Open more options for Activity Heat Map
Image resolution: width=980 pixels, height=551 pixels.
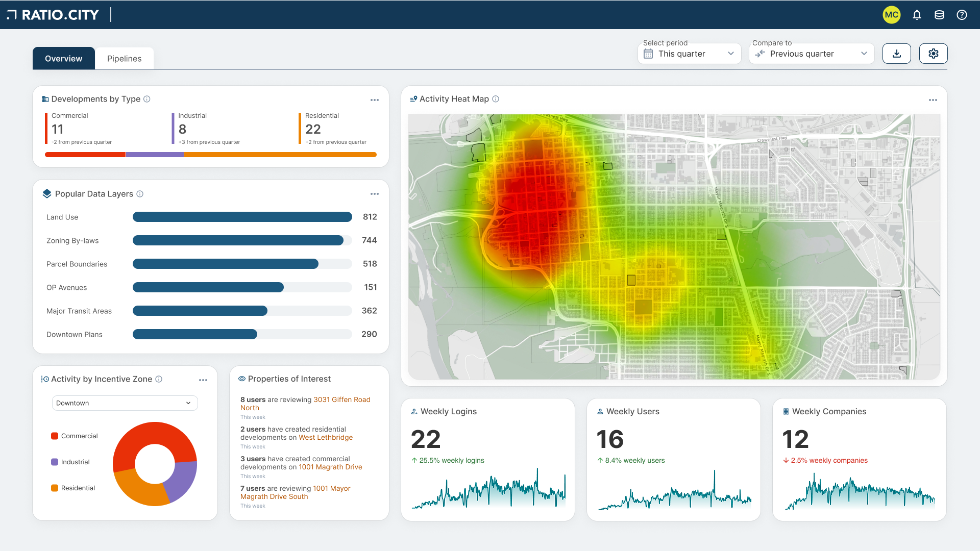point(933,100)
